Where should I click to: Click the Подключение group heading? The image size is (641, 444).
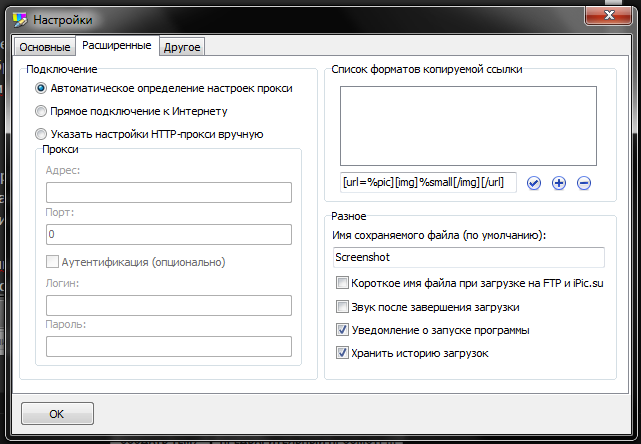62,70
